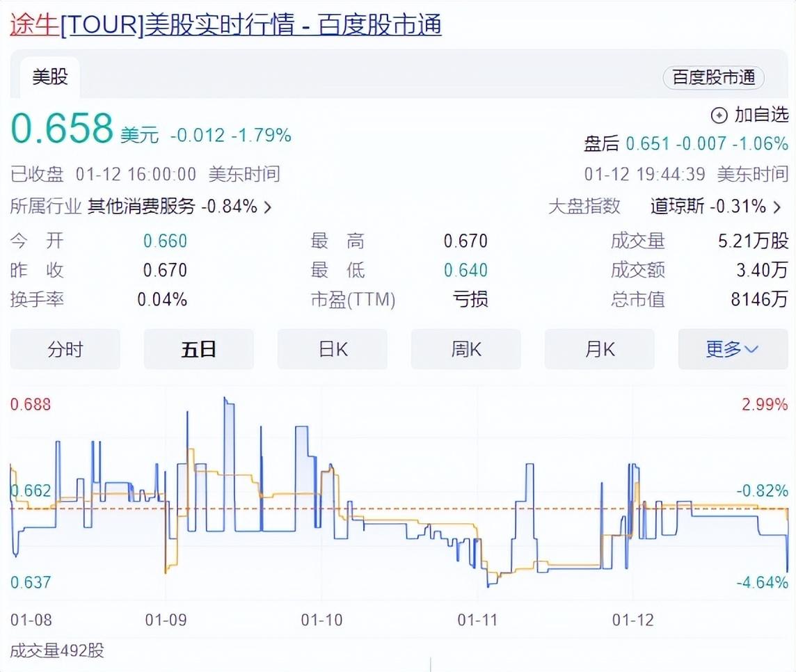Image resolution: width=796 pixels, height=672 pixels.
Task: Expand the 道琼斯 index chevron
Action: (777, 207)
